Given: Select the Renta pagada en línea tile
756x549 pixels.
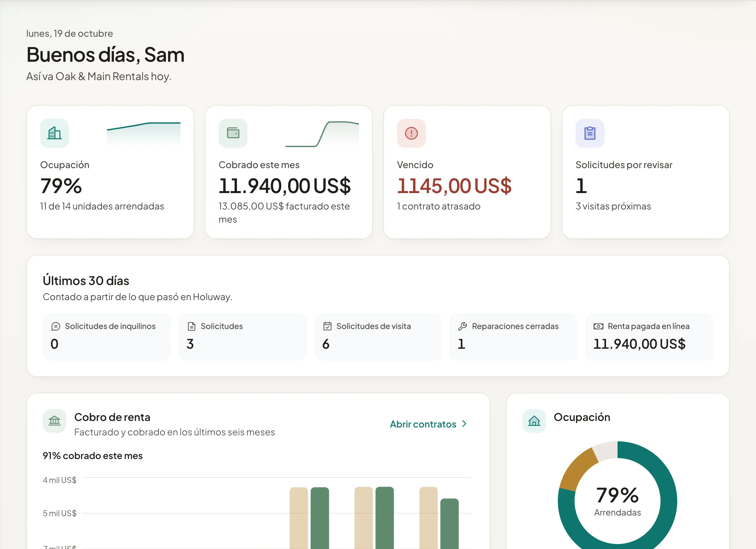Looking at the screenshot, I should click(649, 337).
